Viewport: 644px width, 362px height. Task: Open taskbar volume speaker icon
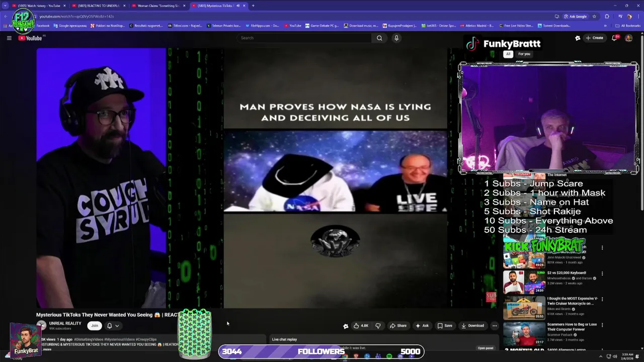pyautogui.click(x=615, y=356)
